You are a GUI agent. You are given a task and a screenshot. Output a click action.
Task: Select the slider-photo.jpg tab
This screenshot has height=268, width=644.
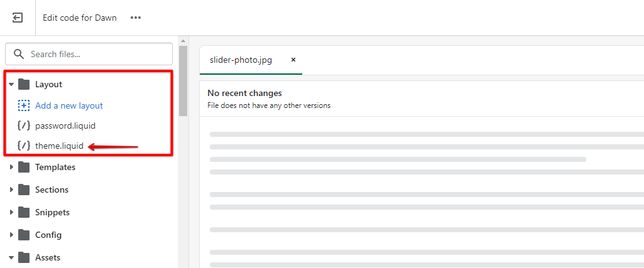[241, 60]
